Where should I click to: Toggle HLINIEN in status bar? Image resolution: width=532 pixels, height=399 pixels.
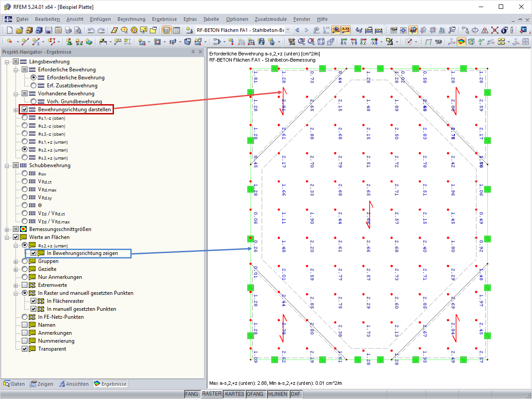point(277,394)
